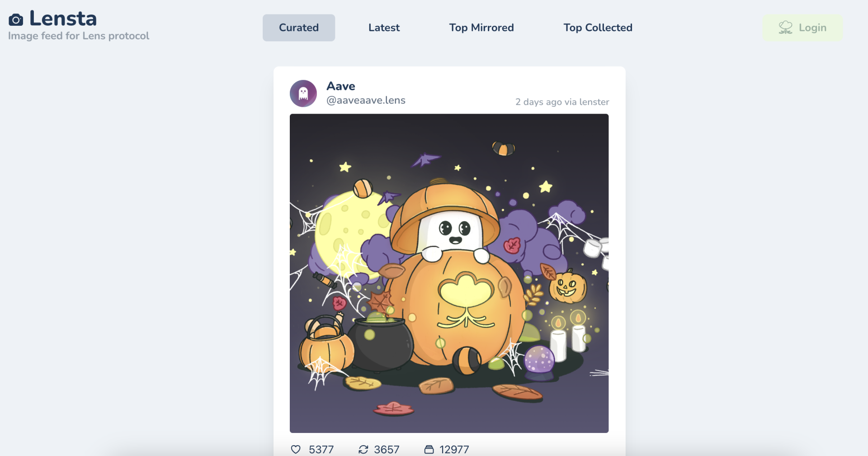Click the Lensta camera logo icon
The width and height of the screenshot is (868, 456).
click(16, 19)
